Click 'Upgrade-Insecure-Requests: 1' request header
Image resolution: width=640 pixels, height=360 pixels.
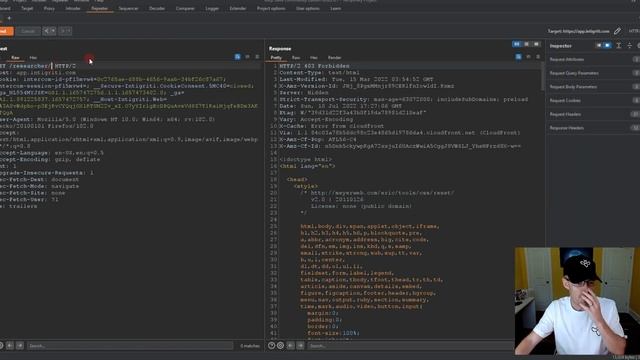tap(47, 173)
